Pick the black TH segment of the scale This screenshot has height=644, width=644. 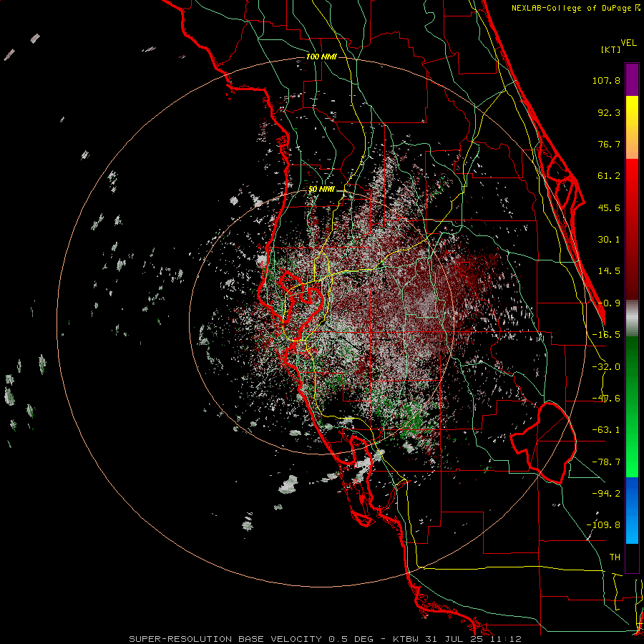[632, 558]
